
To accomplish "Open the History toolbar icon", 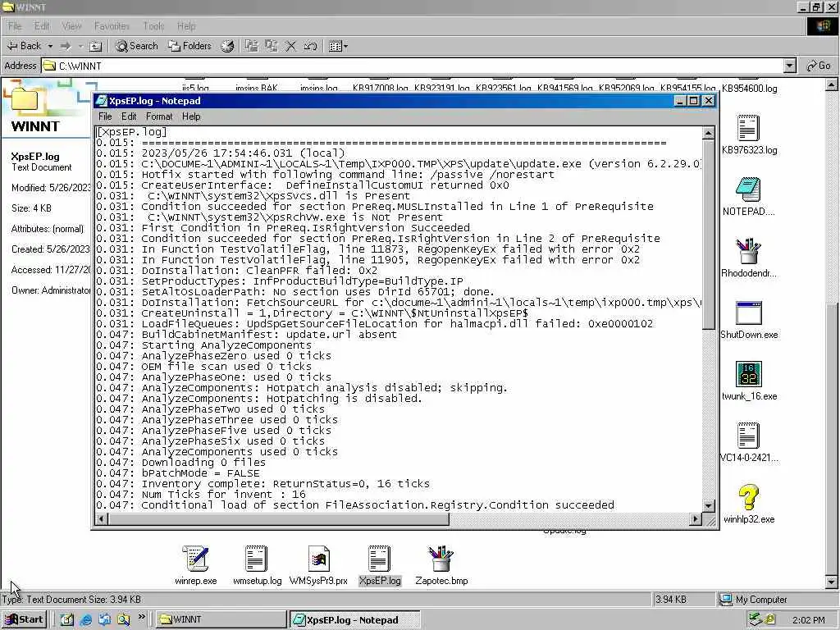I will coord(227,46).
